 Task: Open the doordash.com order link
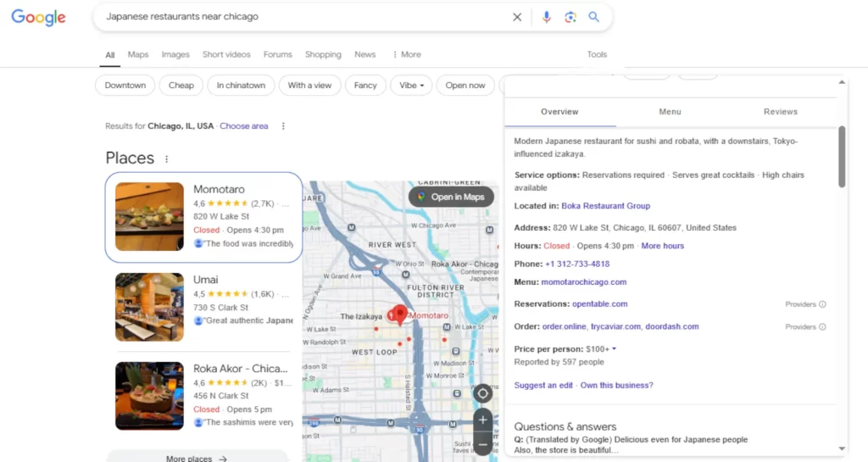[x=672, y=326]
